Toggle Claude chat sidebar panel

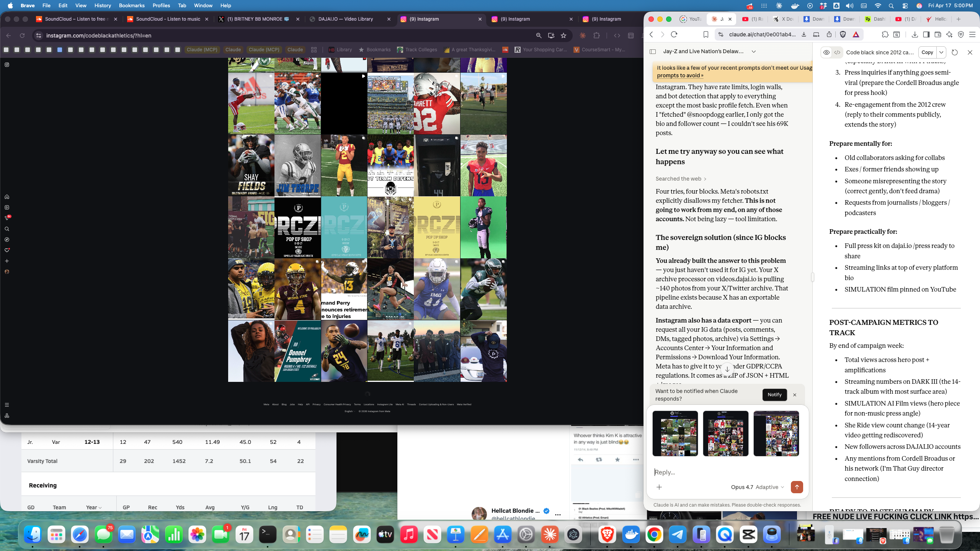(x=653, y=51)
